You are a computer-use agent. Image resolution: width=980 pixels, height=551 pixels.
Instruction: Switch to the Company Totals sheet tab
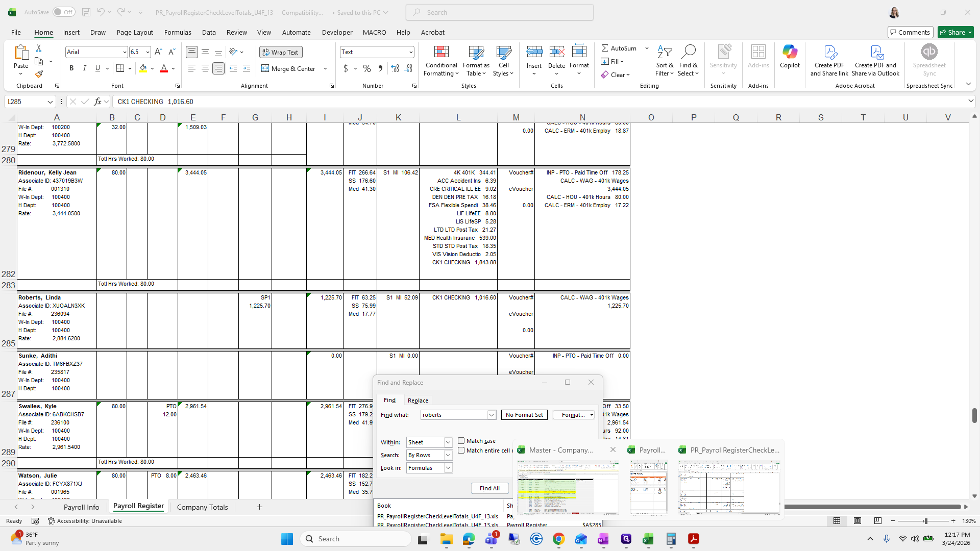202,507
